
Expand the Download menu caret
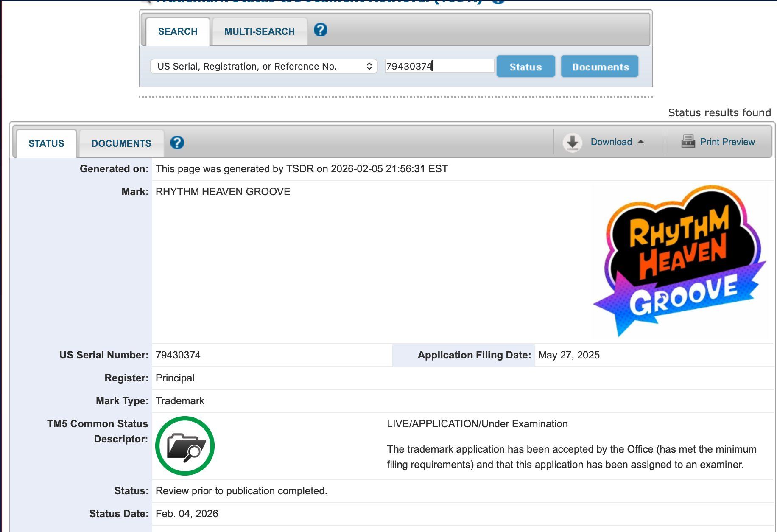click(x=641, y=142)
